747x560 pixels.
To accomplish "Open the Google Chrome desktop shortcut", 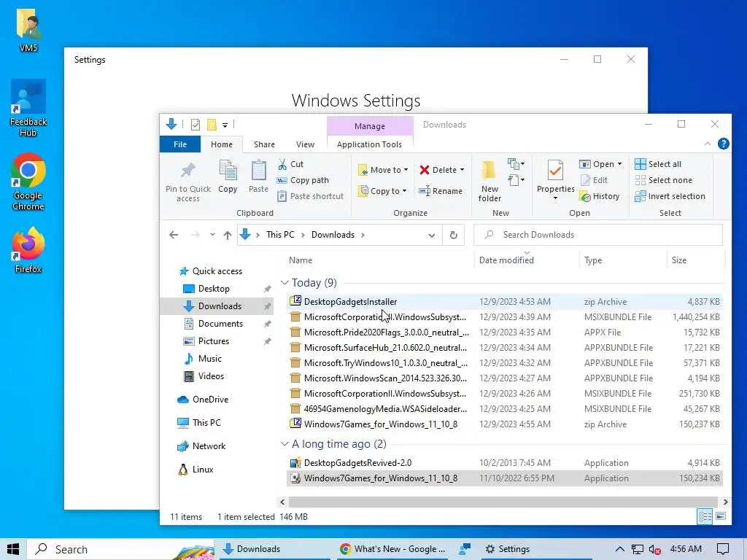I will pos(28,182).
